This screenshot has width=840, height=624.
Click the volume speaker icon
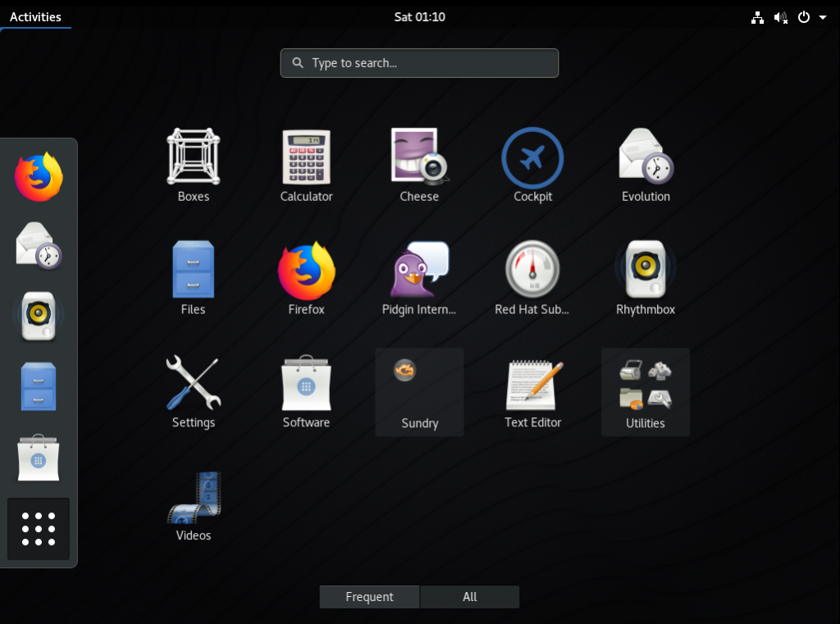tap(781, 18)
